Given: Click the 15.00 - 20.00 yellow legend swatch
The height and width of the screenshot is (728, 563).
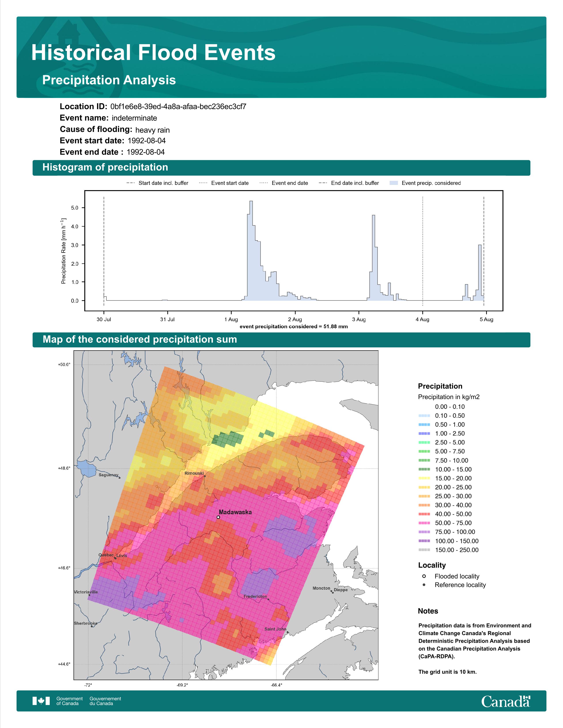Looking at the screenshot, I should [424, 478].
